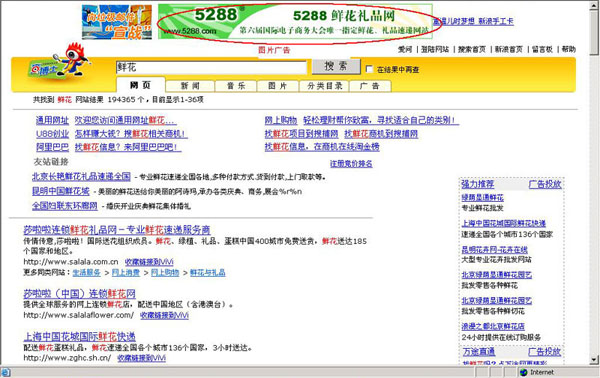Open the 帮助 help link
Image resolution: width=600 pixels, height=378 pixels.
569,49
